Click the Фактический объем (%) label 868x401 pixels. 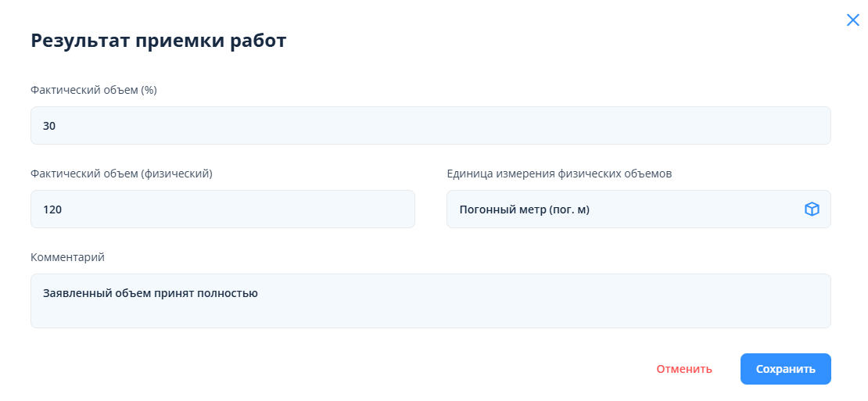94,90
